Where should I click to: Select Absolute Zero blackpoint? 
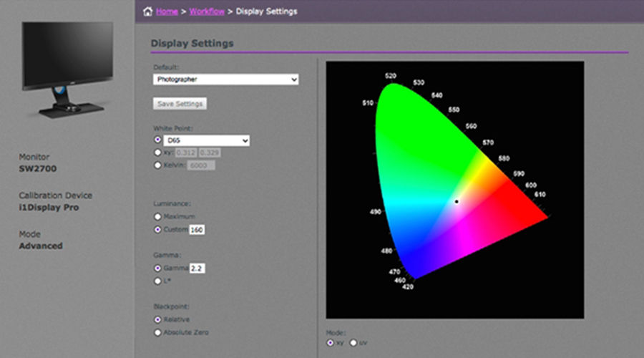click(x=157, y=332)
